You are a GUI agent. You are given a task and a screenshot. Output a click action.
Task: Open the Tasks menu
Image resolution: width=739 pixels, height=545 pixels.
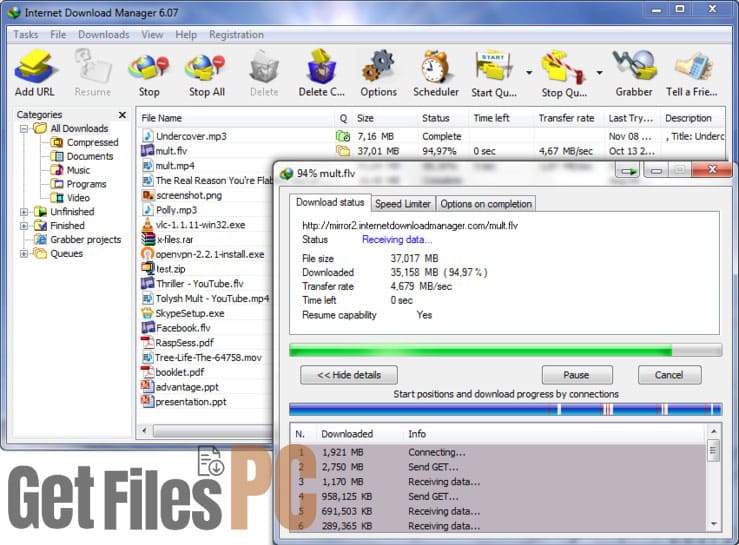pyautogui.click(x=25, y=34)
